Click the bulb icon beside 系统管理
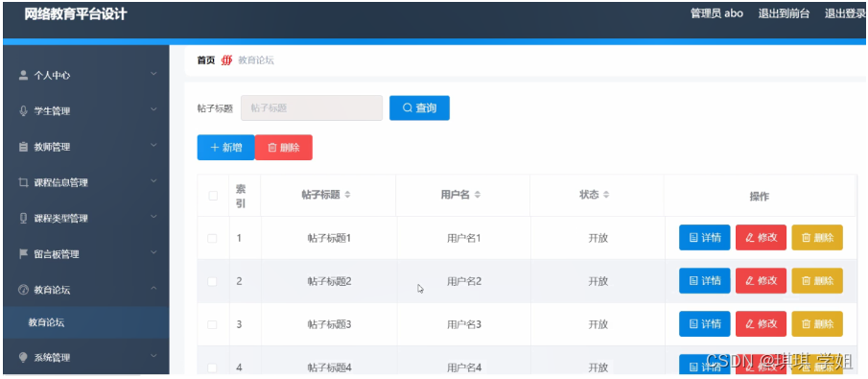This screenshot has height=379, width=868. coord(23,357)
